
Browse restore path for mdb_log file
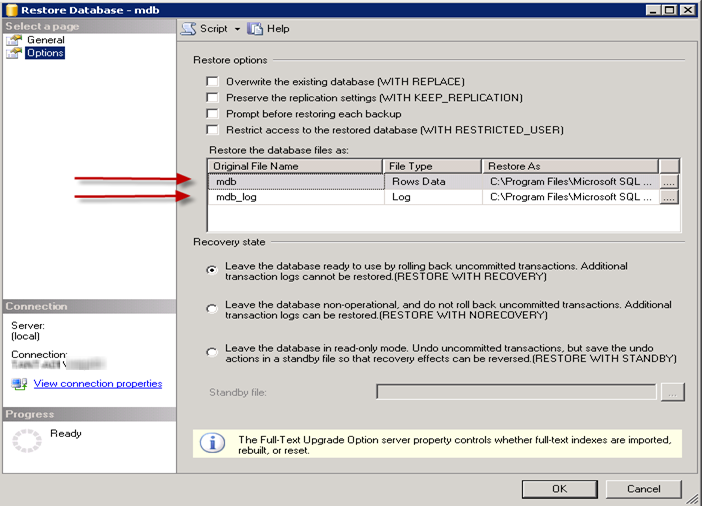click(x=669, y=198)
